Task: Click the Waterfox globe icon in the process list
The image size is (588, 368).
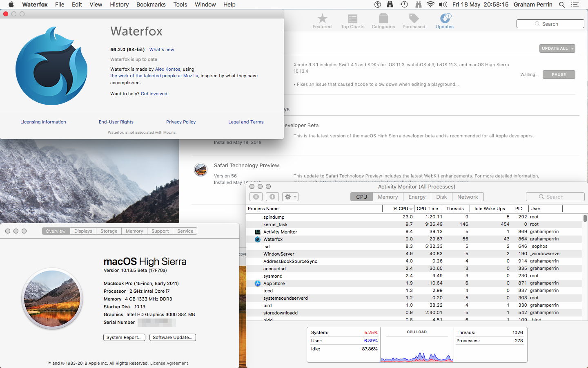Action: (x=258, y=239)
